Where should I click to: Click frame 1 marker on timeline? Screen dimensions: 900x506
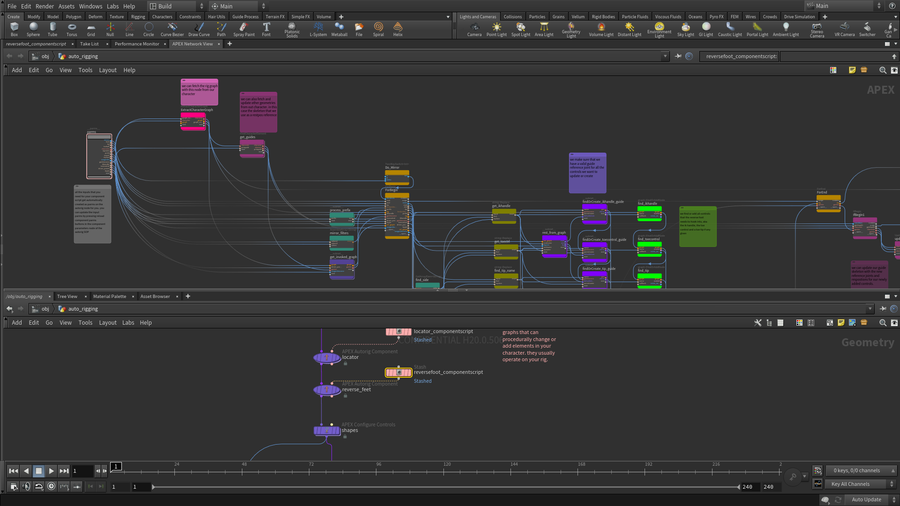click(x=116, y=466)
